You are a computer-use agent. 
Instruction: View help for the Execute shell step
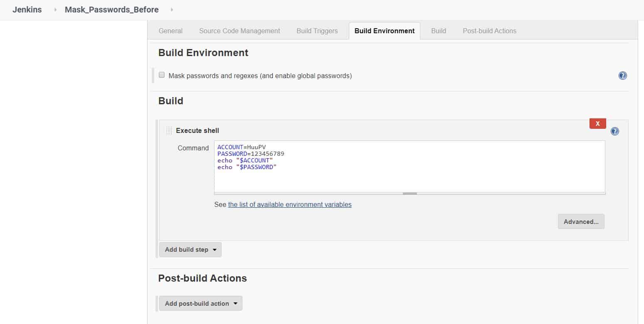614,131
